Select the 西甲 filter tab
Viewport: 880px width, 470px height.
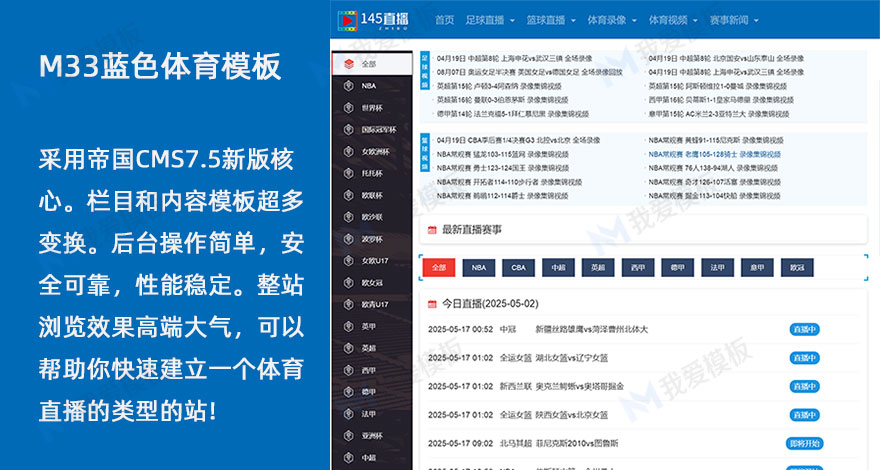638,267
